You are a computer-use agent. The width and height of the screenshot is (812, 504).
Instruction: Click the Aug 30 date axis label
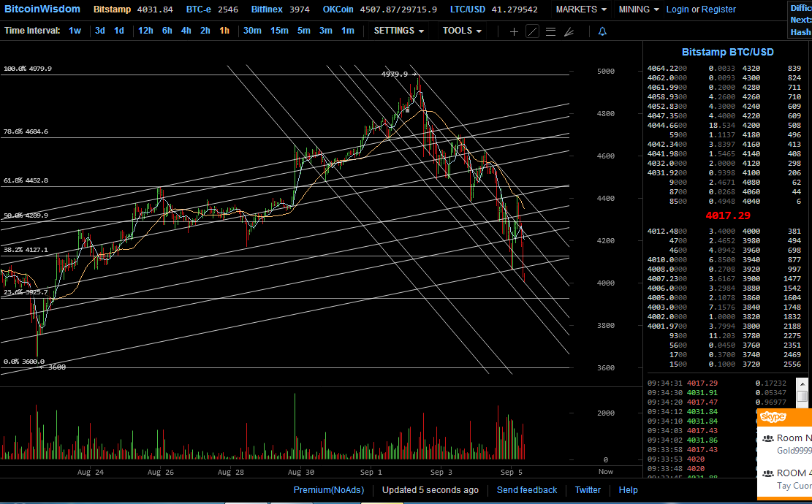coord(301,472)
